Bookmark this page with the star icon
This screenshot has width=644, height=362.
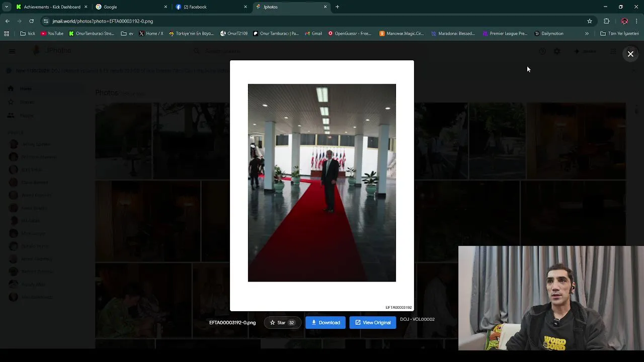click(590, 21)
